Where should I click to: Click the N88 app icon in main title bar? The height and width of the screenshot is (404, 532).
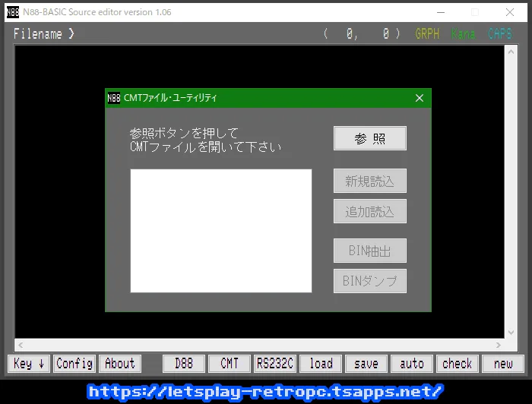13,12
